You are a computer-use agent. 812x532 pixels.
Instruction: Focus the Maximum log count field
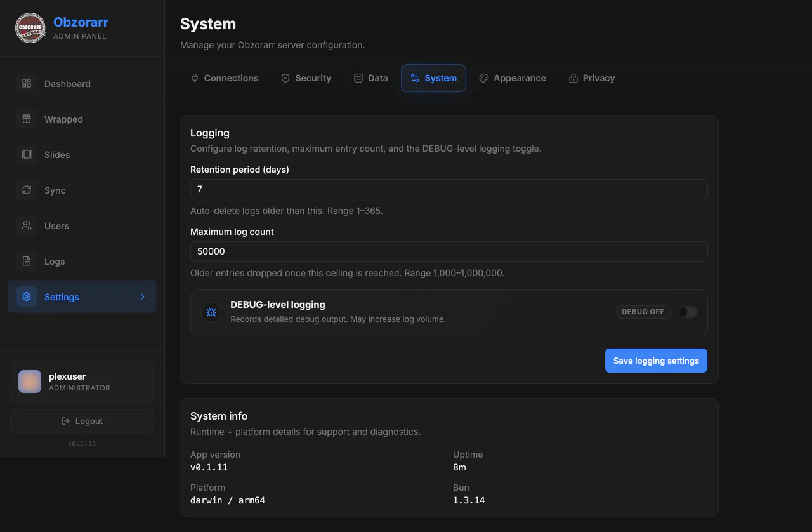(x=449, y=251)
